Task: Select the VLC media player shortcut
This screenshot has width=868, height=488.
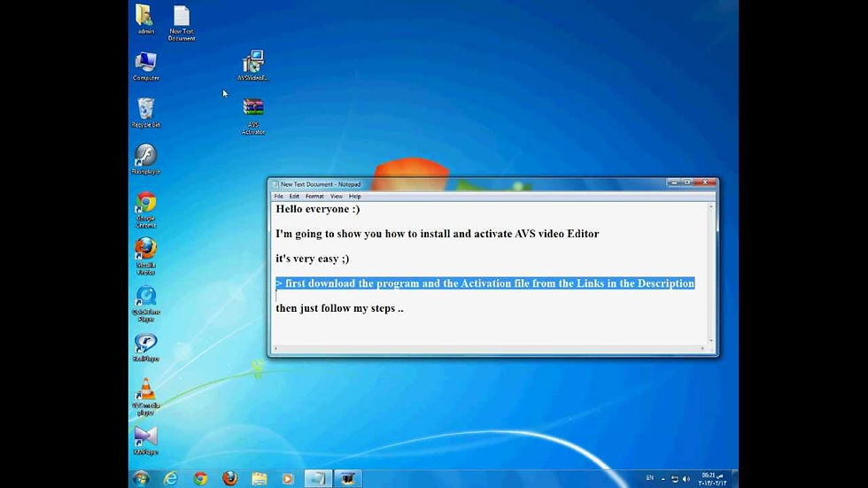Action: [145, 397]
